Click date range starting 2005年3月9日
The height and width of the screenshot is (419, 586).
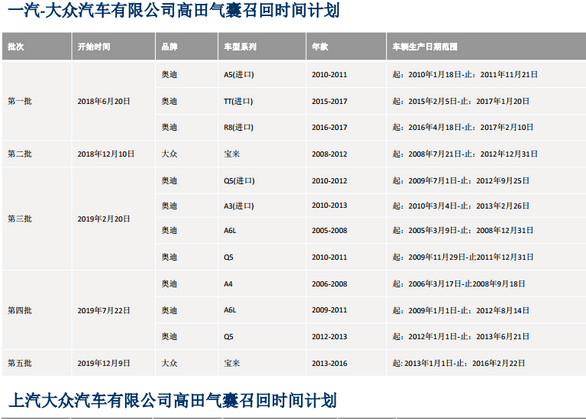tap(463, 231)
